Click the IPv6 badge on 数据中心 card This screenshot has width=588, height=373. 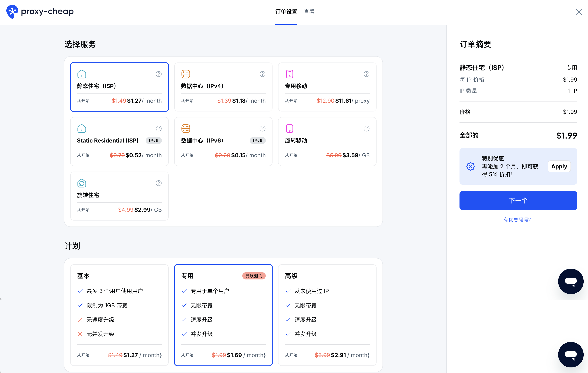pyautogui.click(x=258, y=141)
